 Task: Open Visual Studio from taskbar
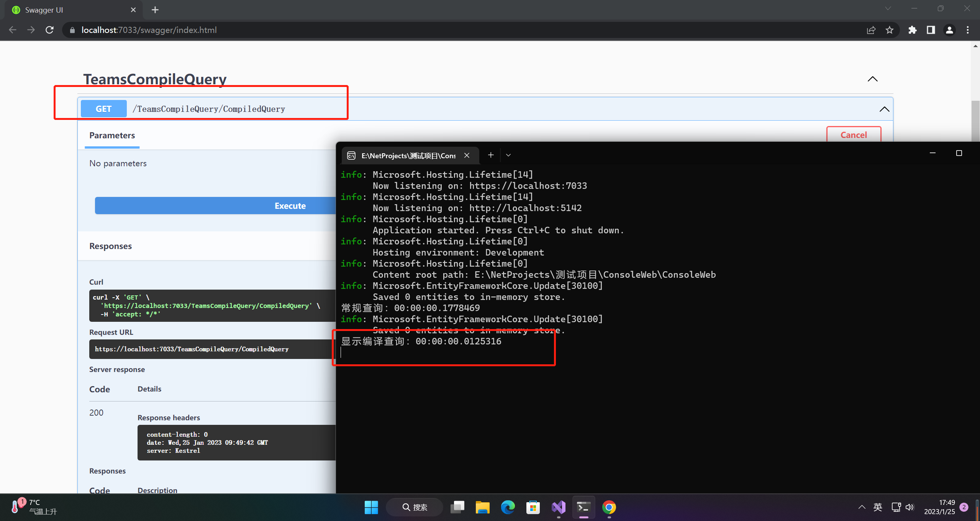pyautogui.click(x=559, y=507)
